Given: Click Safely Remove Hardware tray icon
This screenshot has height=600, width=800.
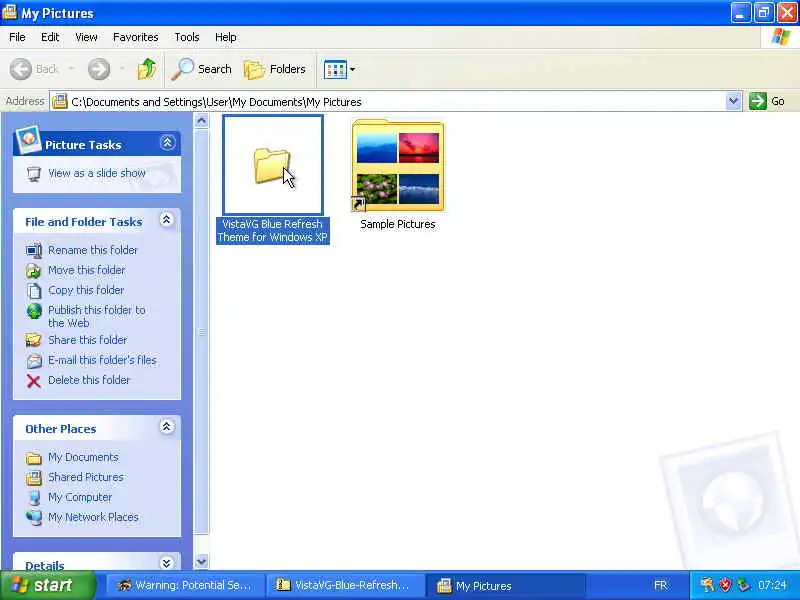Looking at the screenshot, I should pyautogui.click(x=743, y=585).
